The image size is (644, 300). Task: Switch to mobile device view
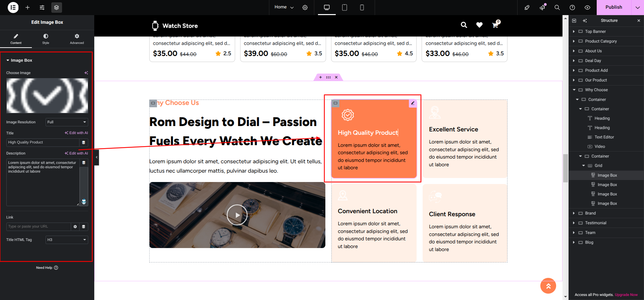[362, 7]
